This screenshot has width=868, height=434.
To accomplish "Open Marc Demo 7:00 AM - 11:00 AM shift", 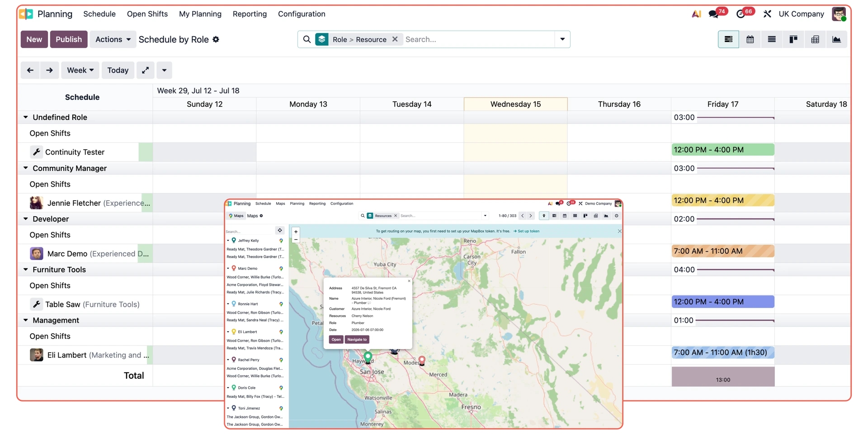I will click(723, 251).
